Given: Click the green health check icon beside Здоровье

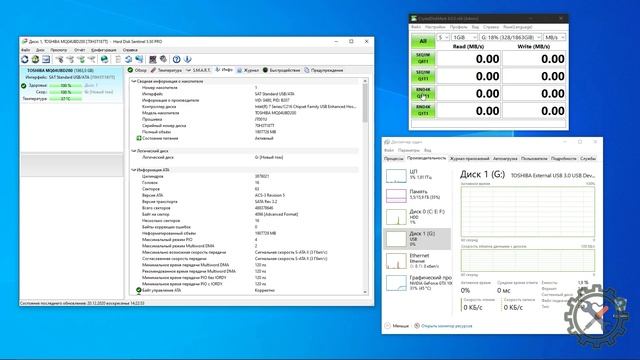Looking at the screenshot, I should (24, 86).
